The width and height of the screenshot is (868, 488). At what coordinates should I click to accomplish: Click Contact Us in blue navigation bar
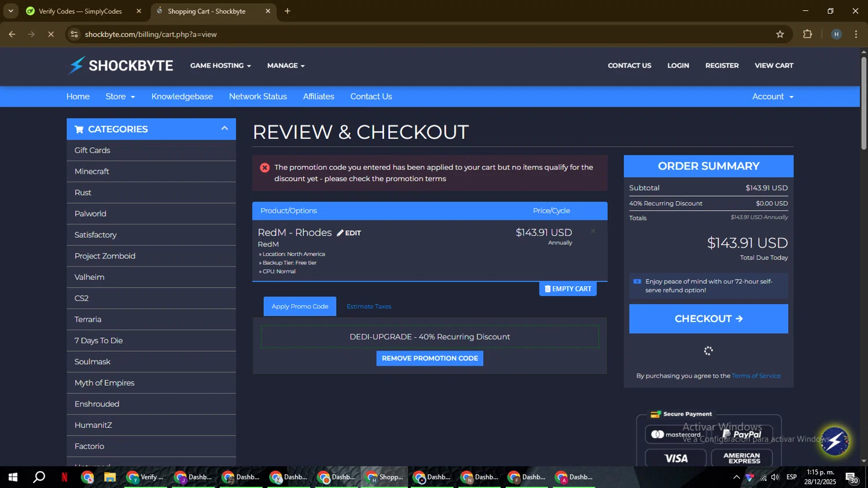coord(371,97)
